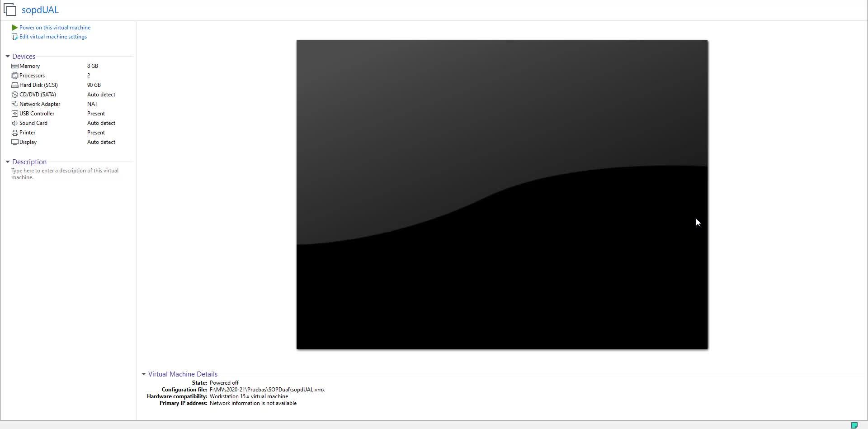Click the CD/DVD Auto detect value

point(101,95)
